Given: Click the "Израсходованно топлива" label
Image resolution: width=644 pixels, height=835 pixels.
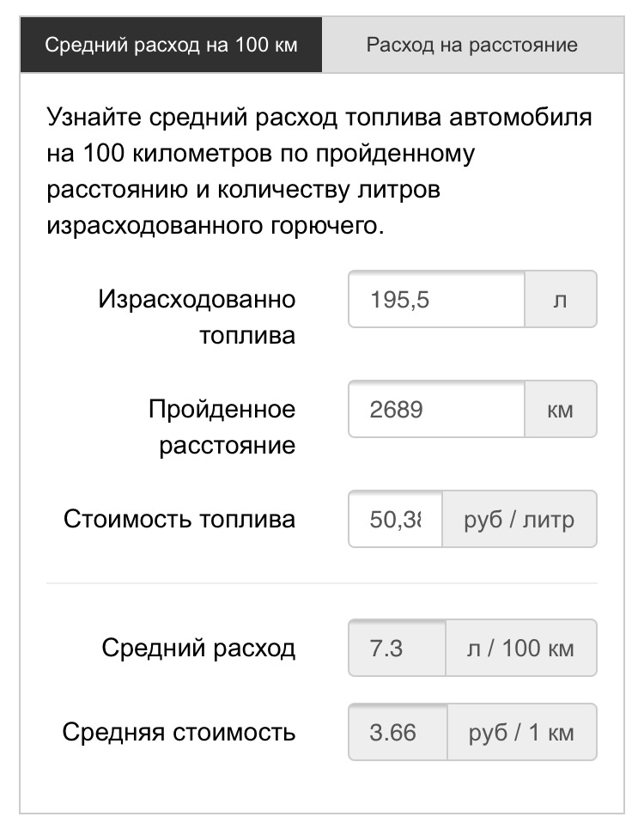Looking at the screenshot, I should pyautogui.click(x=197, y=316).
